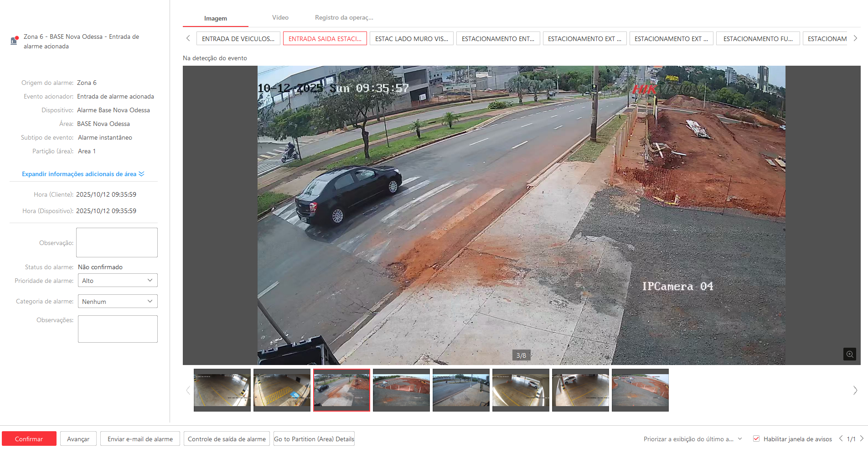
Task: Switch to the Vídeo tab
Action: point(280,18)
